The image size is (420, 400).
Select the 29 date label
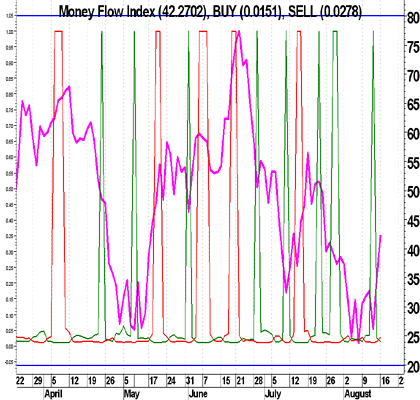click(x=38, y=381)
